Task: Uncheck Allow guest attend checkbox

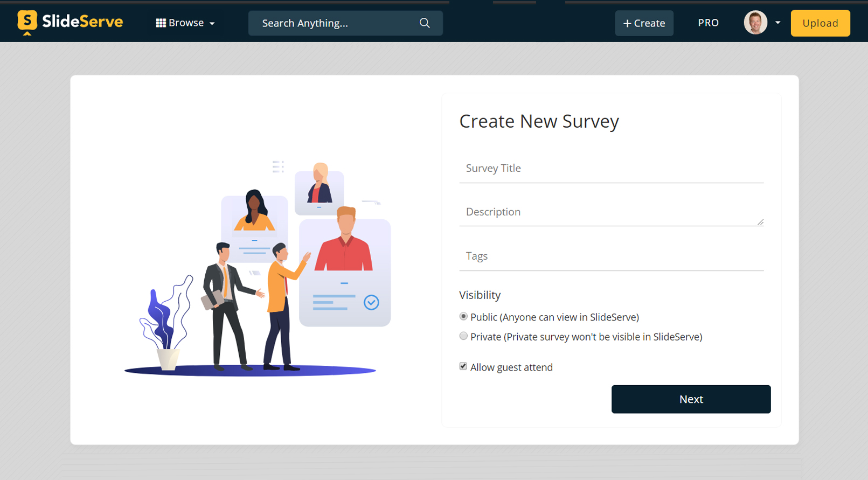Action: [x=463, y=366]
